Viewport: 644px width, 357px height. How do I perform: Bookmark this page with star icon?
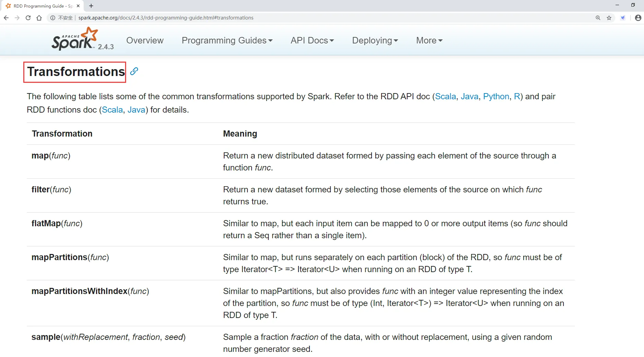[609, 18]
